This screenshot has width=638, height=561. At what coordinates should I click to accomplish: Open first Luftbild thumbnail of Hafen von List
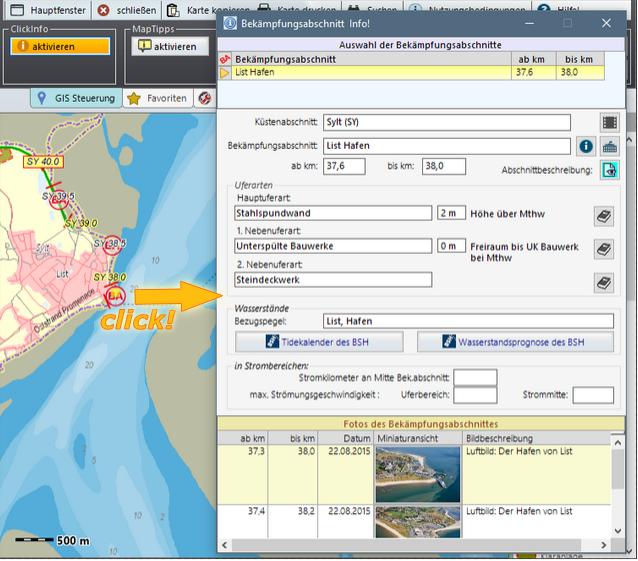(418, 474)
